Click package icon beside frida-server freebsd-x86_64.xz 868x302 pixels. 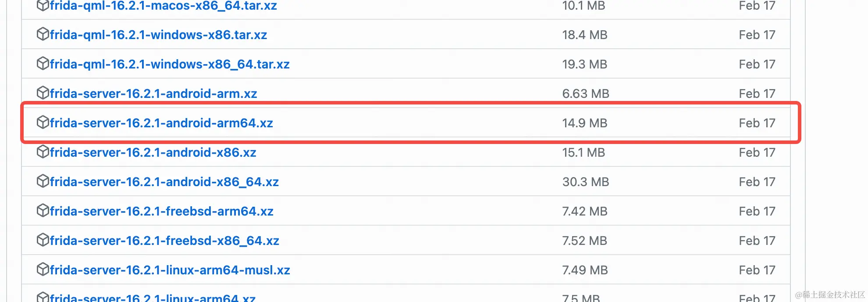tap(43, 240)
